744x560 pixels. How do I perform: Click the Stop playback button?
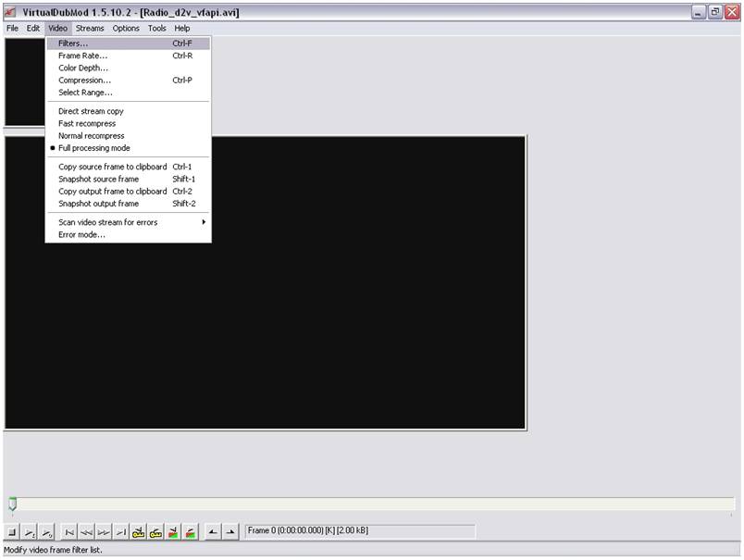point(12,532)
